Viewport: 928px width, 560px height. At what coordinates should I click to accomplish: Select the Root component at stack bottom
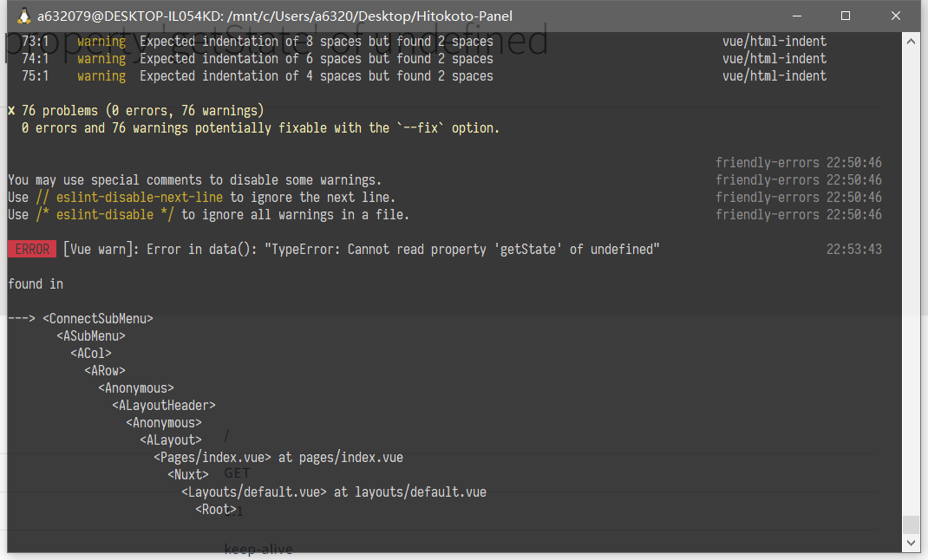point(215,509)
